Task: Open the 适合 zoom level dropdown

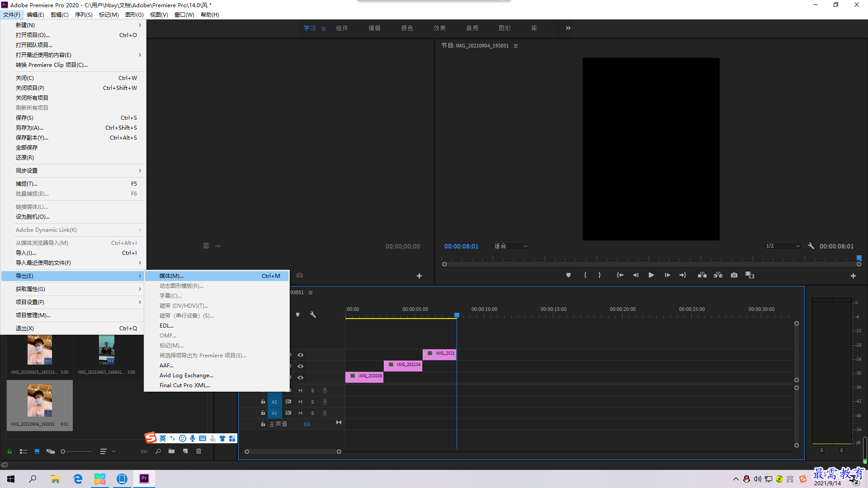Action: click(510, 246)
